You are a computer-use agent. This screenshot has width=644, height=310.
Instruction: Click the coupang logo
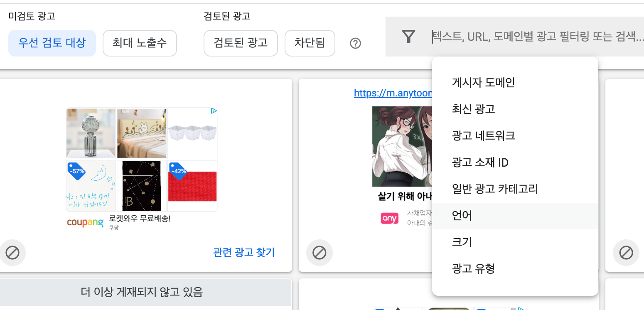85,222
